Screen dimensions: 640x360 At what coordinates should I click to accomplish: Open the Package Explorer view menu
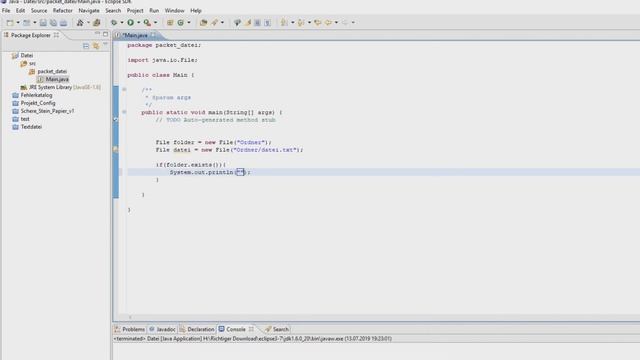click(105, 45)
